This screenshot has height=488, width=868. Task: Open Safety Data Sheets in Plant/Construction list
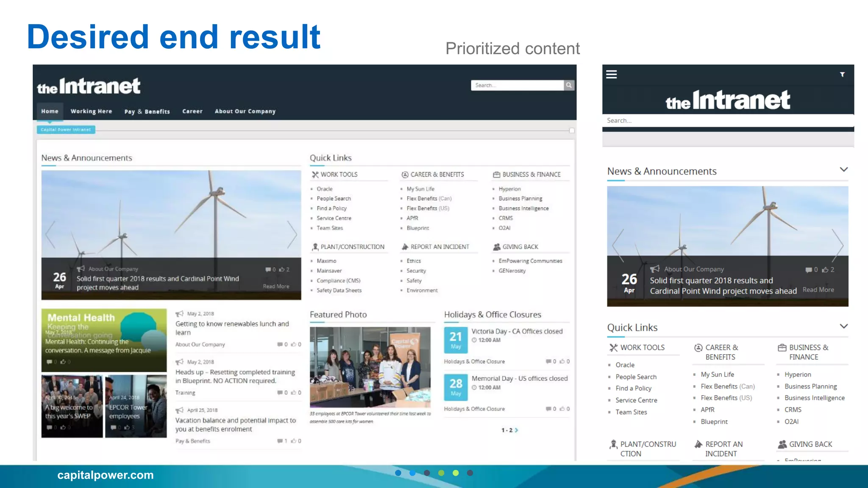[339, 291]
